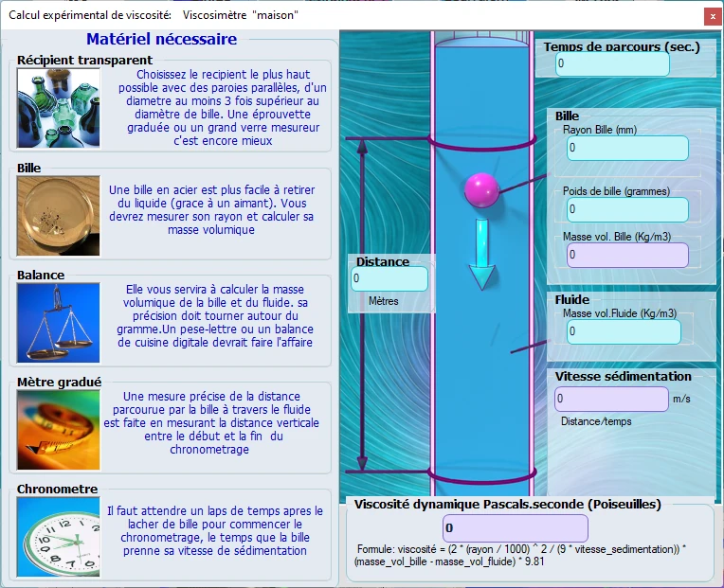
Task: Click the 'Fluide' group label
Action: (x=572, y=300)
